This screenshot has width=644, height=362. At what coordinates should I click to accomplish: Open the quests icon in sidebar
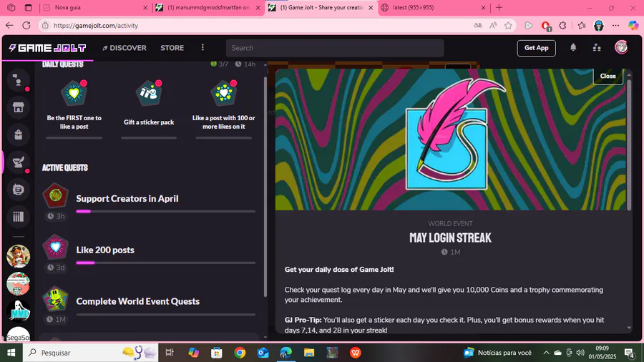(18, 162)
